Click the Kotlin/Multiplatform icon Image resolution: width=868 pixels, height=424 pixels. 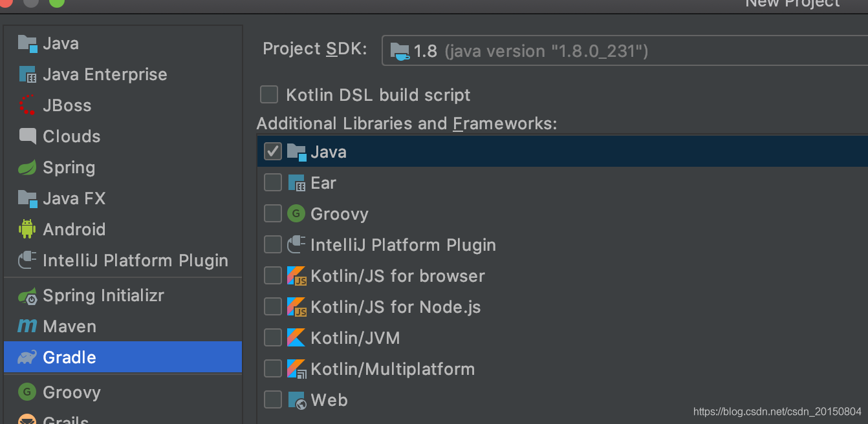coord(296,369)
